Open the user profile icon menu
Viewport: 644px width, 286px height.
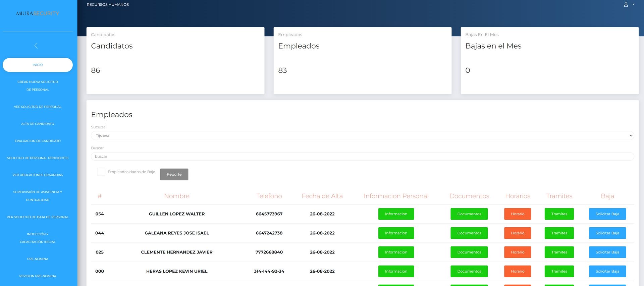(x=626, y=4)
